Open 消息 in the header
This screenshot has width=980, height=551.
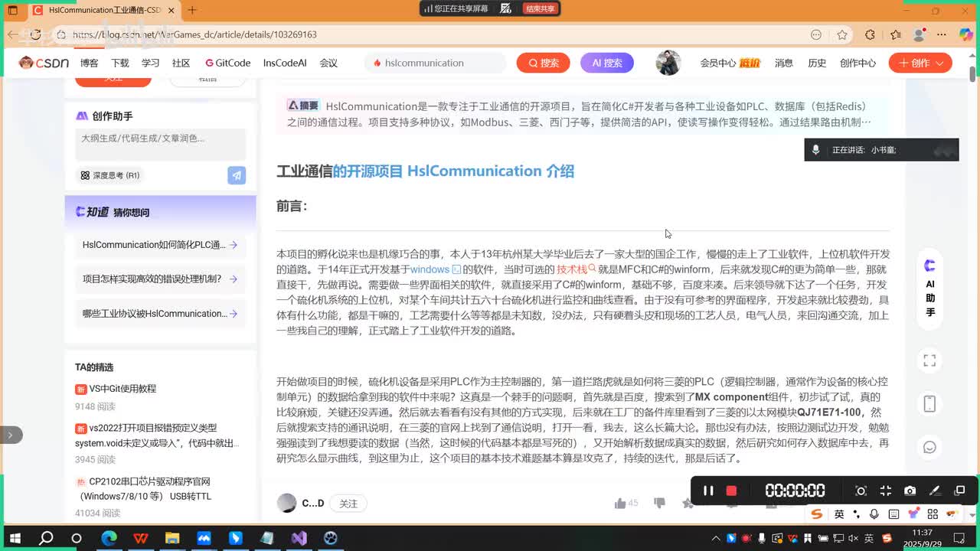point(783,63)
